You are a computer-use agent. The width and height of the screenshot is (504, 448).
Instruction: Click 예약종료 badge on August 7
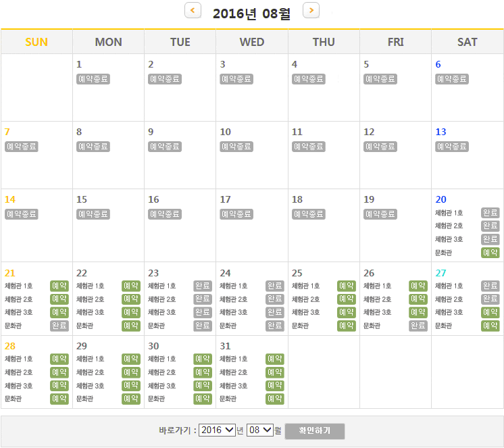22,147
